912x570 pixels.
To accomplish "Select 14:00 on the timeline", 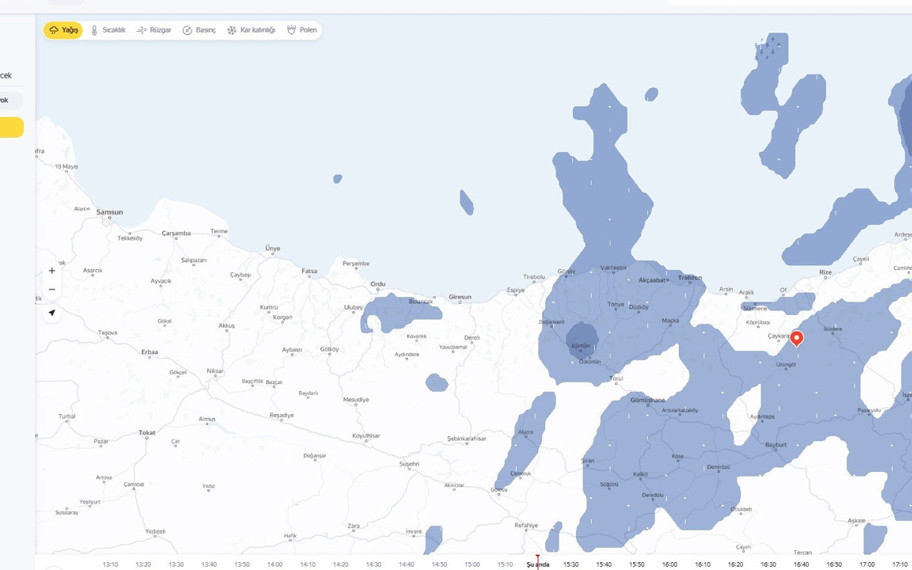I will pos(274,564).
